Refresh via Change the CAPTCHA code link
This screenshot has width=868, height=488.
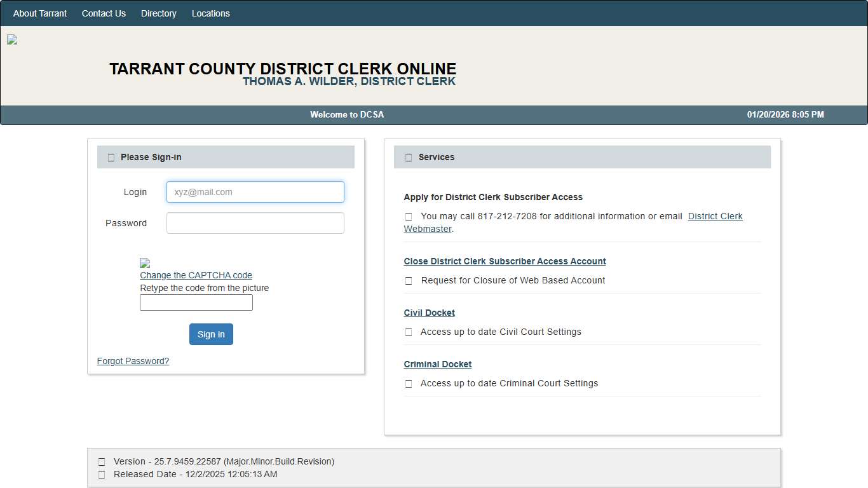(196, 275)
